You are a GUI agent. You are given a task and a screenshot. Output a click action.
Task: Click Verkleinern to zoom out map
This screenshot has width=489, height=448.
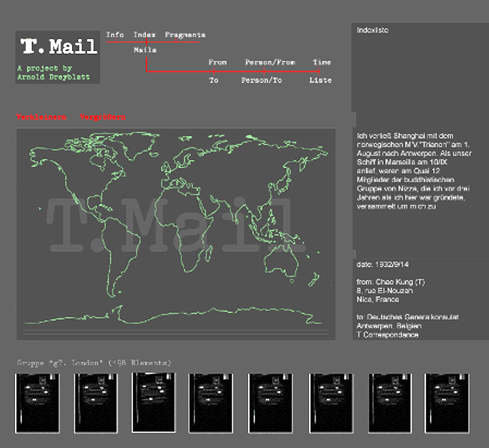pos(41,117)
